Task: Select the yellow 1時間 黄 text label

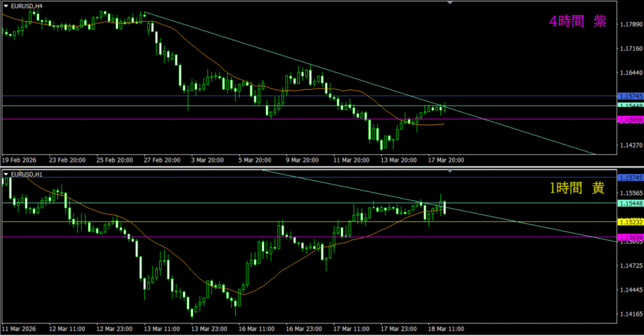Action: pos(577,188)
